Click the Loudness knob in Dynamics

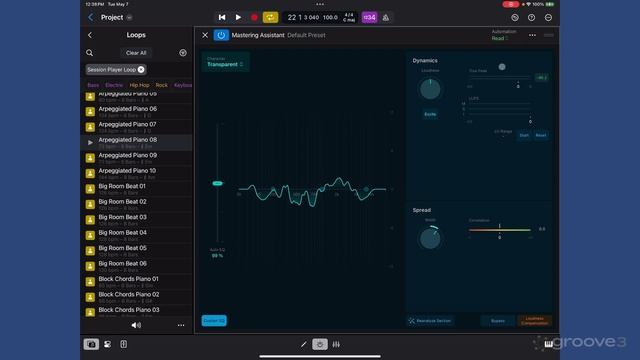click(x=430, y=89)
